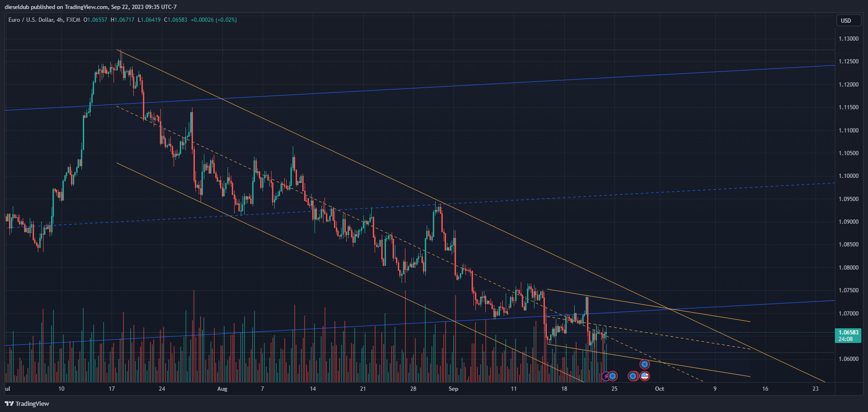Click the low price value L1.06419
This screenshot has width=868, height=412.
point(149,20)
